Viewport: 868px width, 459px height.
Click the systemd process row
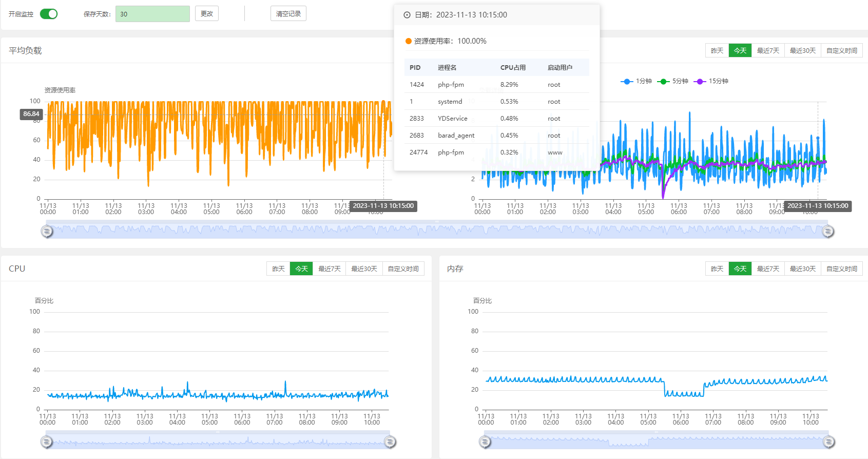click(x=497, y=102)
